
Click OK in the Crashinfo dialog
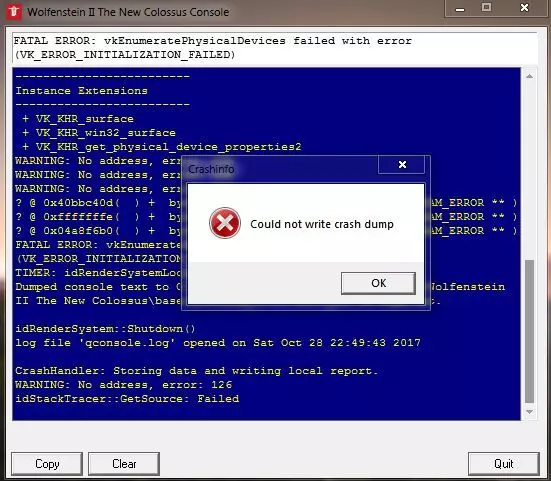pos(378,283)
